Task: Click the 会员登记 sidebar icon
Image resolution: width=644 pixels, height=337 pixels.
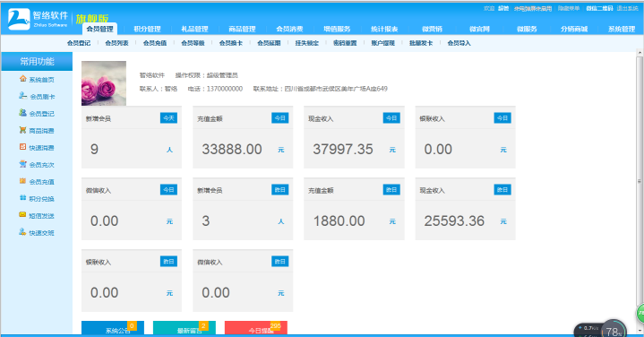Action: pos(23,112)
